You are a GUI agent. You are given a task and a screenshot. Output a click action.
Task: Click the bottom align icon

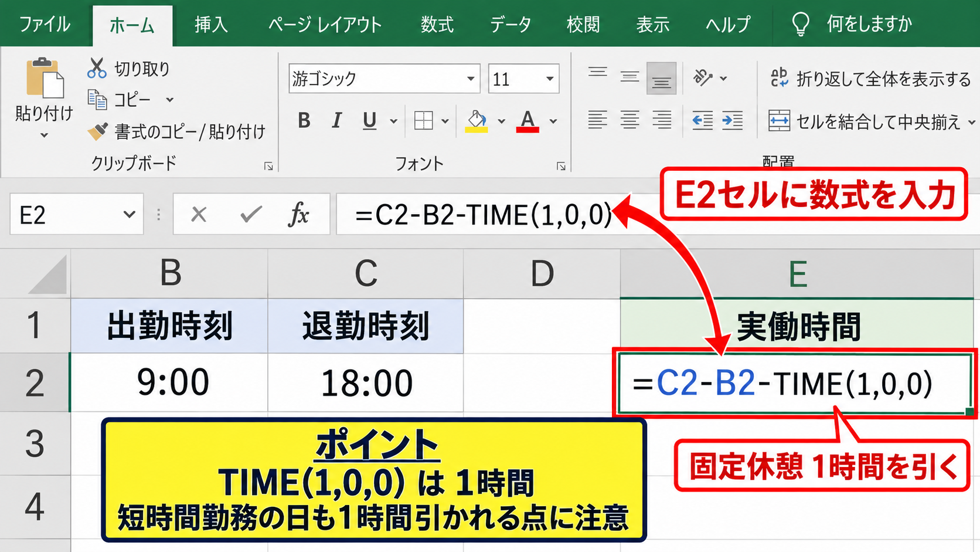point(662,79)
